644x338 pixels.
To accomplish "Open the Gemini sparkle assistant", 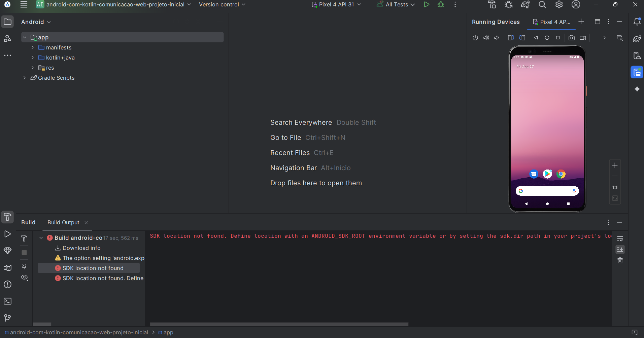I will [x=637, y=89].
